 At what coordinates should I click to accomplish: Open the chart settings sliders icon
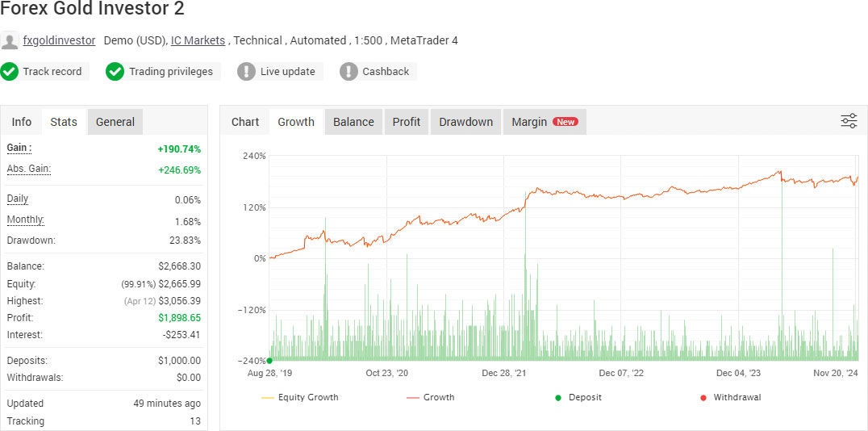tap(849, 121)
